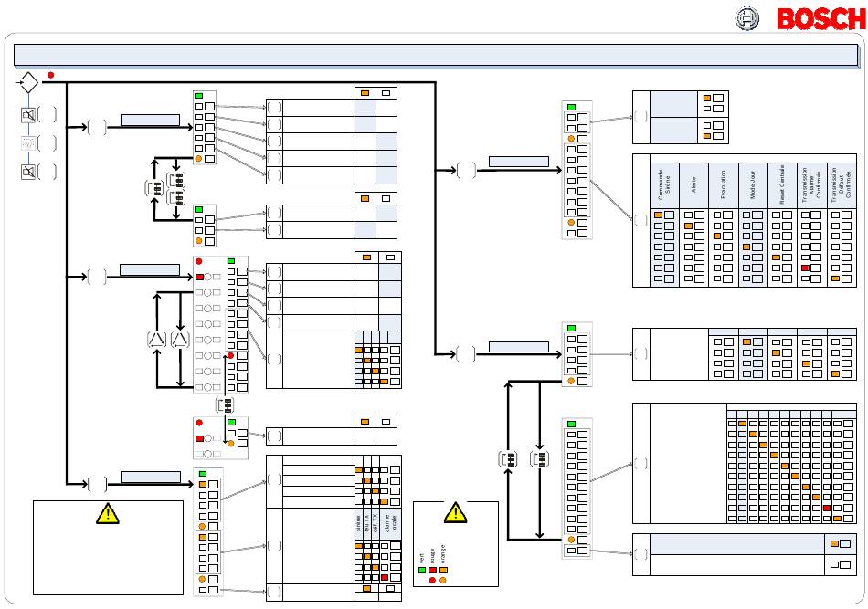Screen dimensions: 868x609
Task: Click the orange indicator in Transmission Défaut Confirmée column
Action: click(835, 278)
